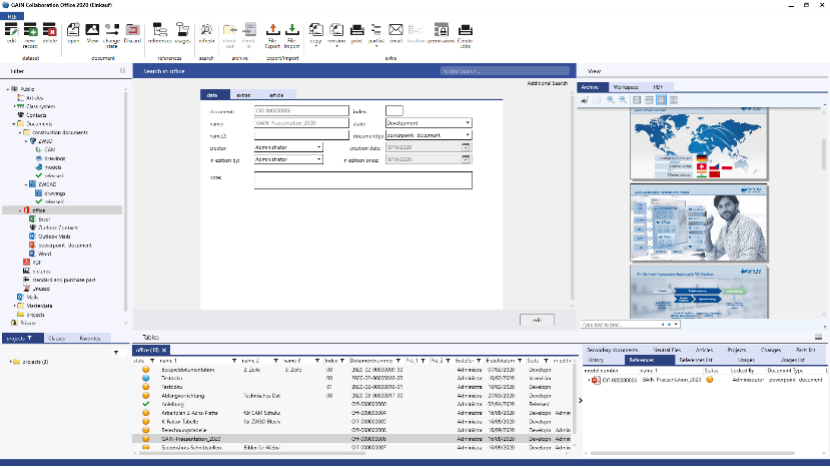Click the email icon

coord(396,30)
